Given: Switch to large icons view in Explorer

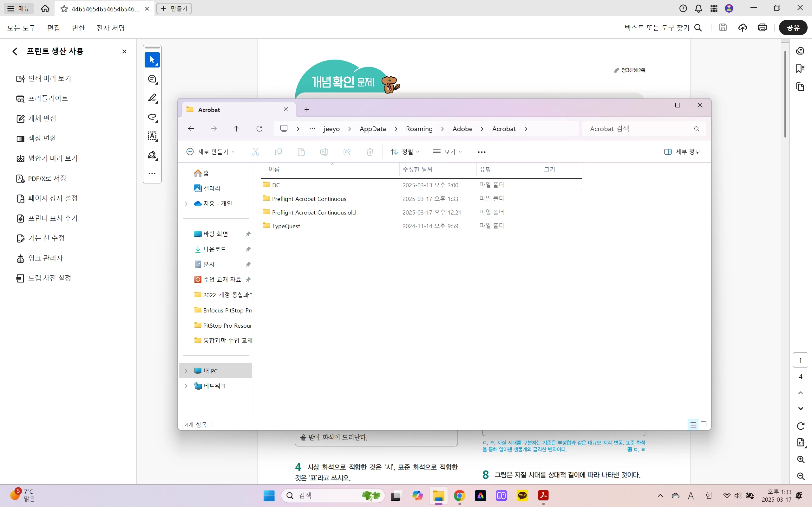Looking at the screenshot, I should [704, 424].
